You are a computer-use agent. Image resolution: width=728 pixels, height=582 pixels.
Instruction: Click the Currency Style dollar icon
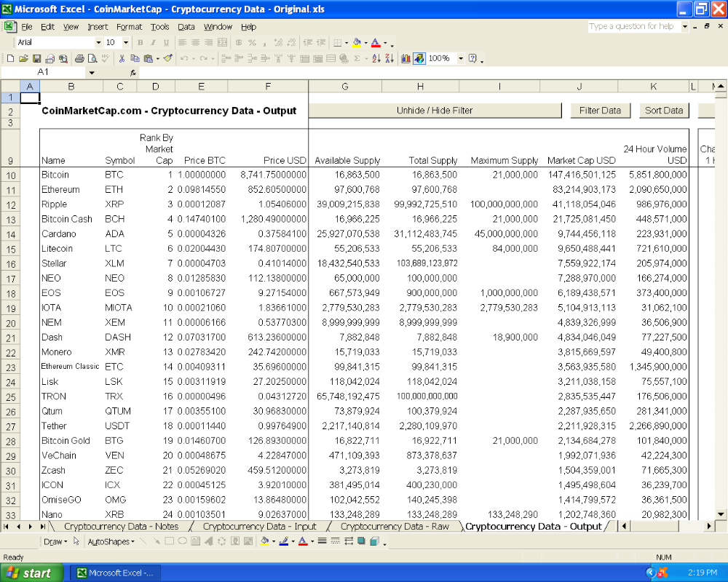click(239, 43)
